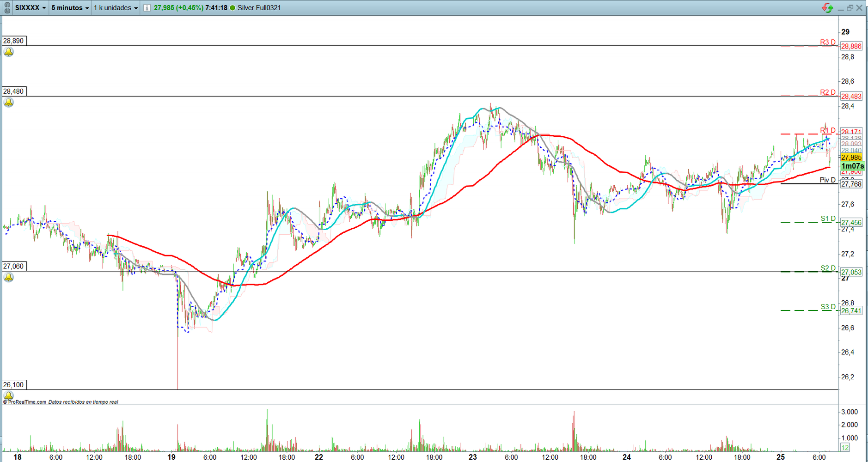Select the 28,890 price level label

click(x=14, y=41)
